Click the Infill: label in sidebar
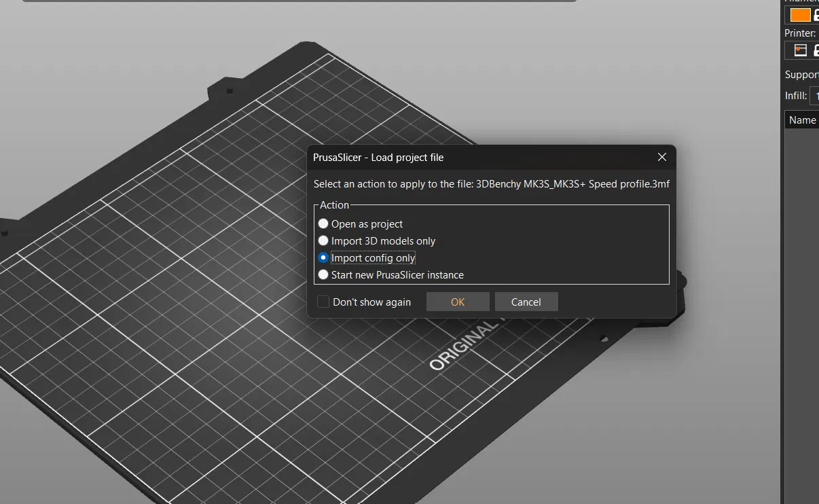Image resolution: width=819 pixels, height=504 pixels. pos(796,96)
